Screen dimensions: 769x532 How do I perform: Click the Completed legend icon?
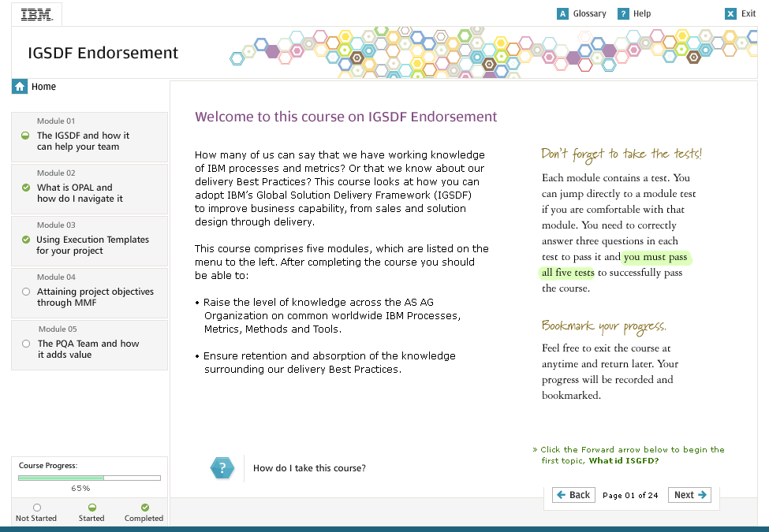[x=144, y=508]
